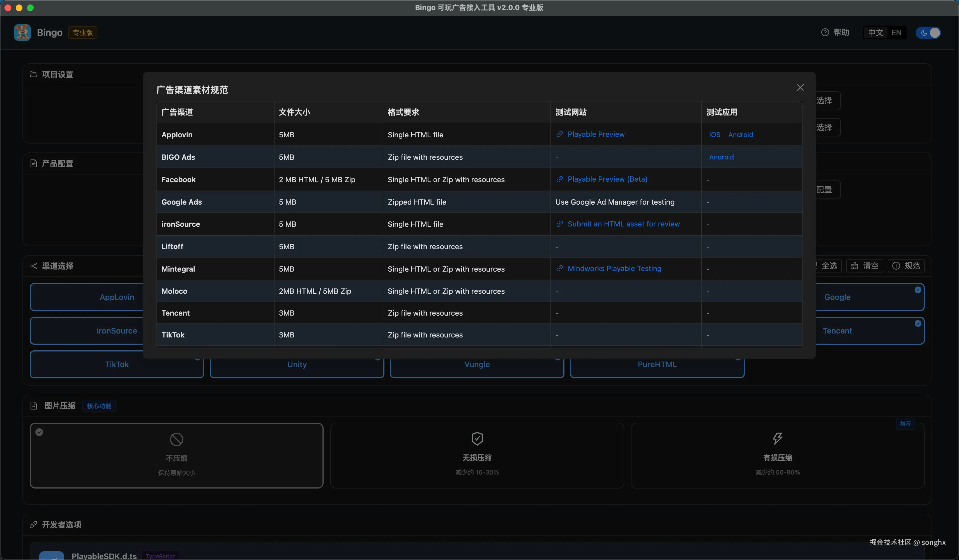Click the 项目设置 folder icon
Screen dimensions: 959x560
[33, 74]
